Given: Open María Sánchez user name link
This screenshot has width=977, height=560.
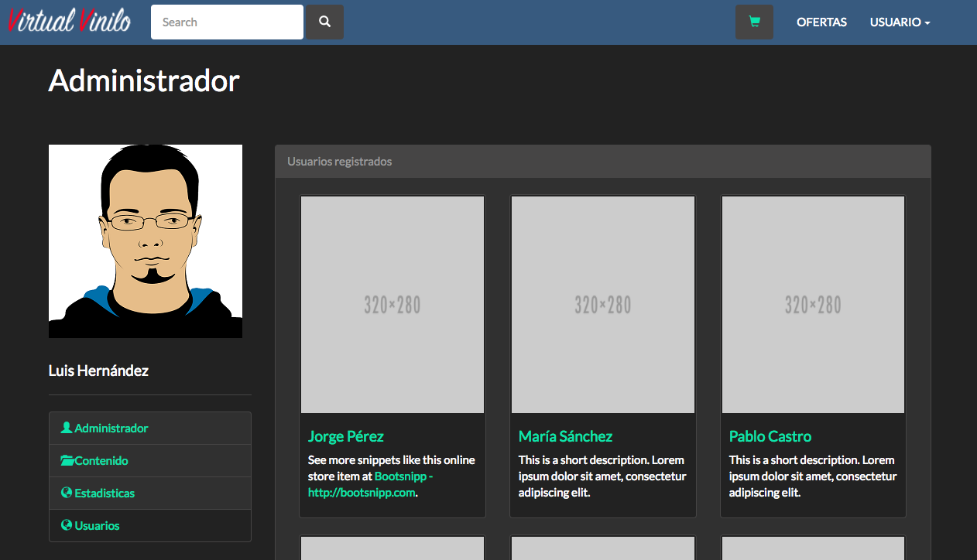Looking at the screenshot, I should 565,436.
